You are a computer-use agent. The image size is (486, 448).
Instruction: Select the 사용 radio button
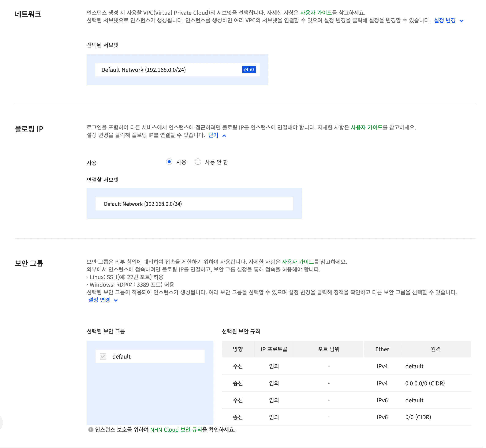click(169, 162)
